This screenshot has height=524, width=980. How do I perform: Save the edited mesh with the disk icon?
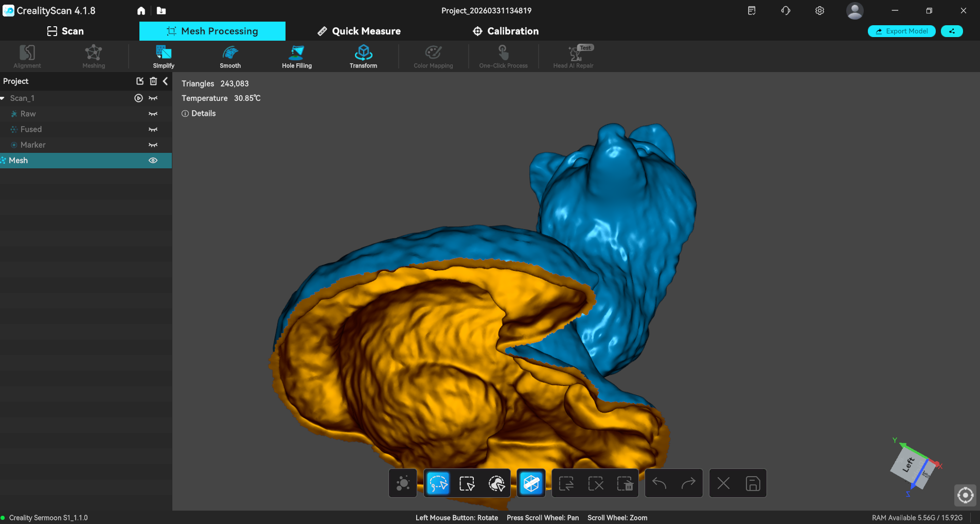coord(753,483)
